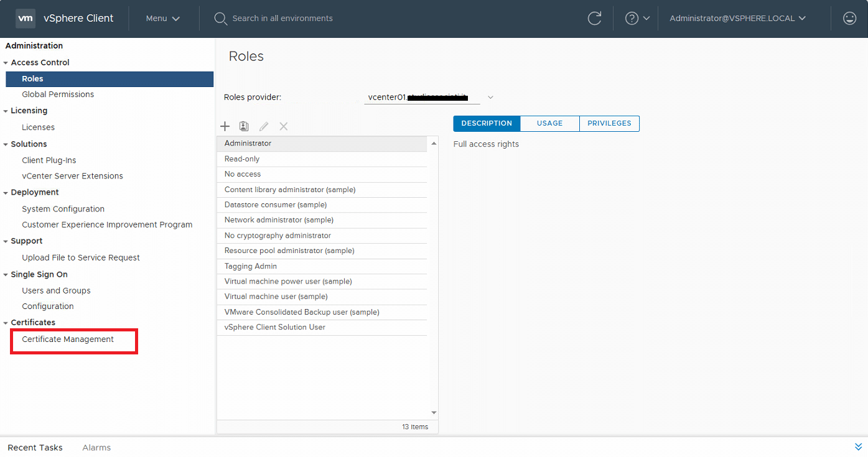Select the No access role

pyautogui.click(x=322, y=175)
